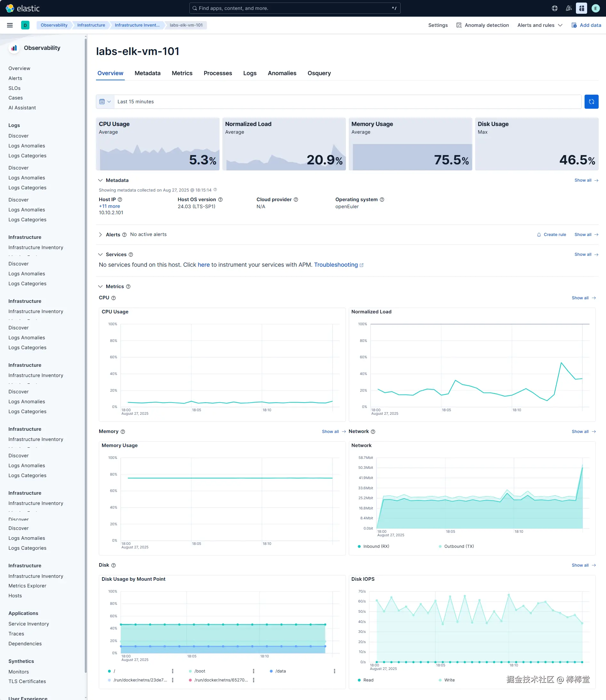This screenshot has height=700, width=606.
Task: Click the Create rule link
Action: pos(551,235)
